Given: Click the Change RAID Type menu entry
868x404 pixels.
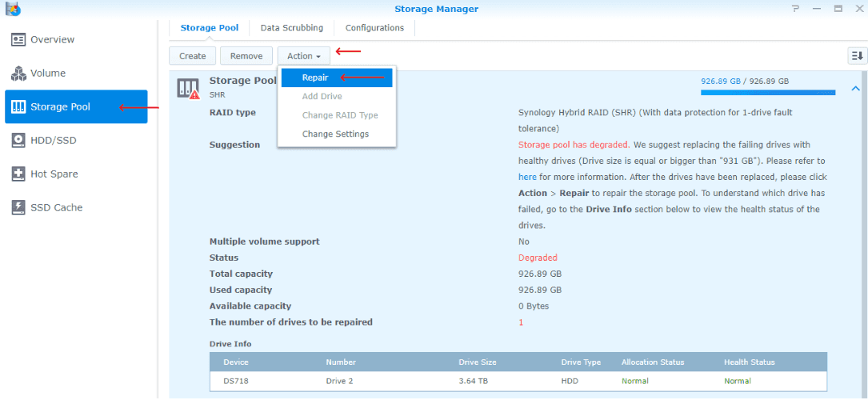Looking at the screenshot, I should click(340, 115).
